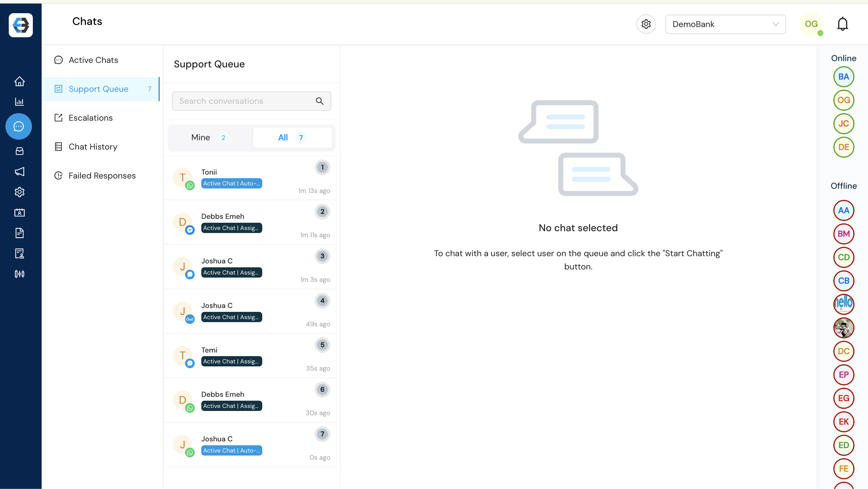Click the '35s ago' timestamp

tap(318, 369)
